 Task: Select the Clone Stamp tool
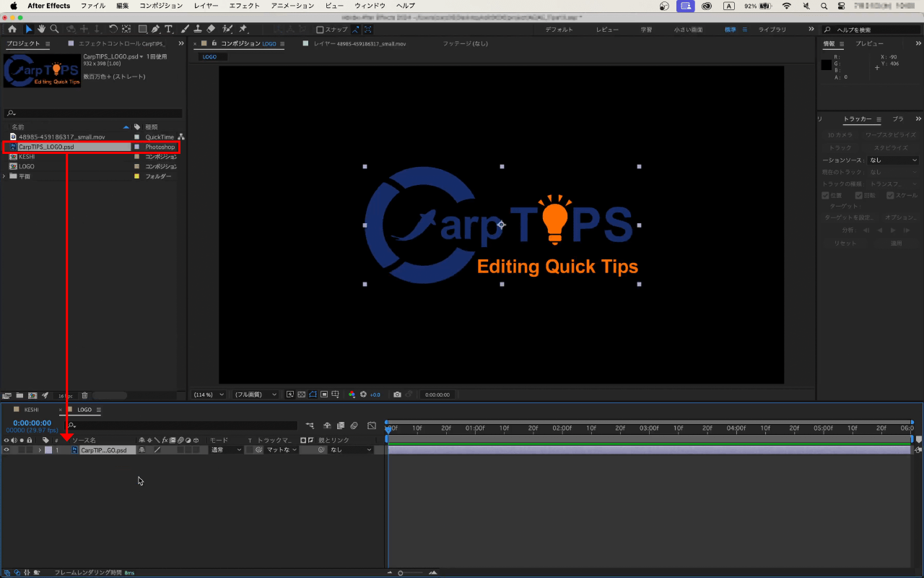(198, 30)
